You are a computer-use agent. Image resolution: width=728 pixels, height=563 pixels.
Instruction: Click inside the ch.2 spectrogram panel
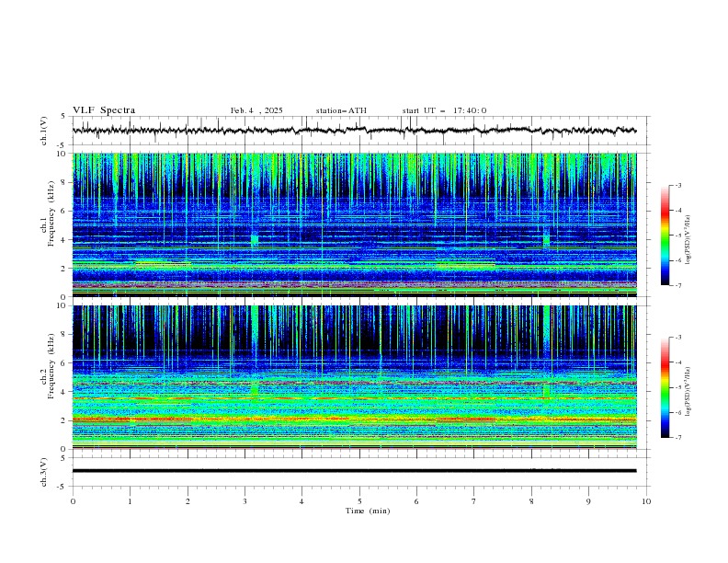(354, 377)
